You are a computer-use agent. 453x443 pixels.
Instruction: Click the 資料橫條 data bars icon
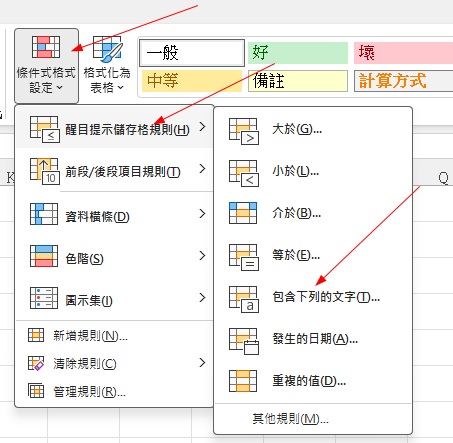pyautogui.click(x=44, y=214)
